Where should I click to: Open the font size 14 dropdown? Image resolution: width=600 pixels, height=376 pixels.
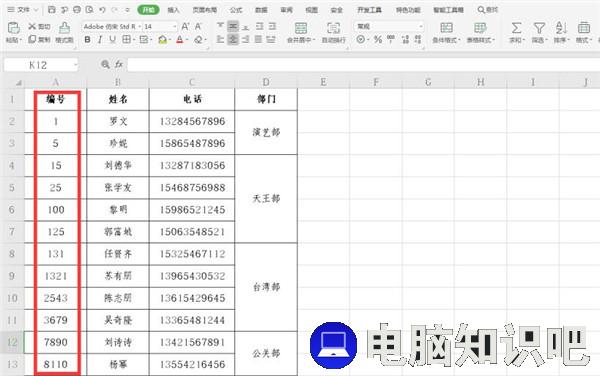point(175,26)
